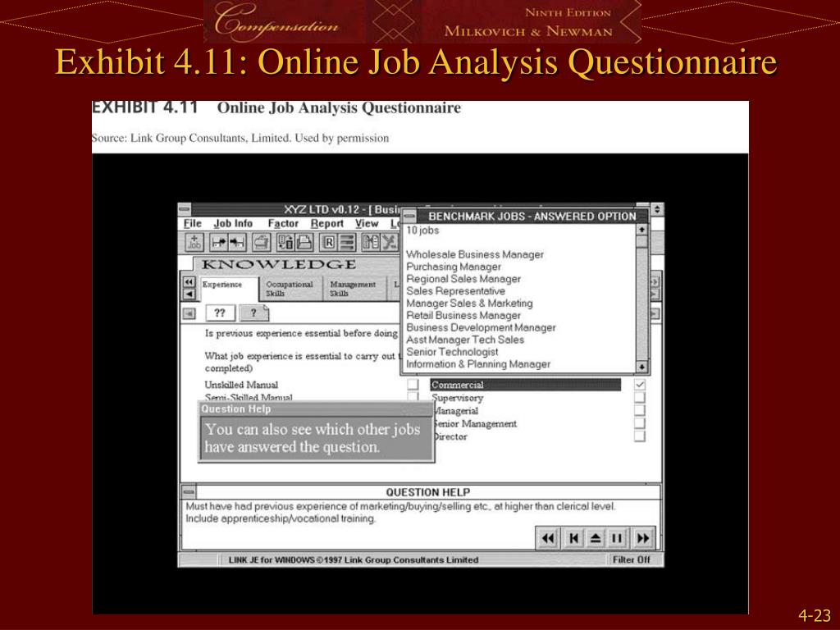840x630 pixels.
Task: Click the rewind playback button
Action: click(x=547, y=538)
